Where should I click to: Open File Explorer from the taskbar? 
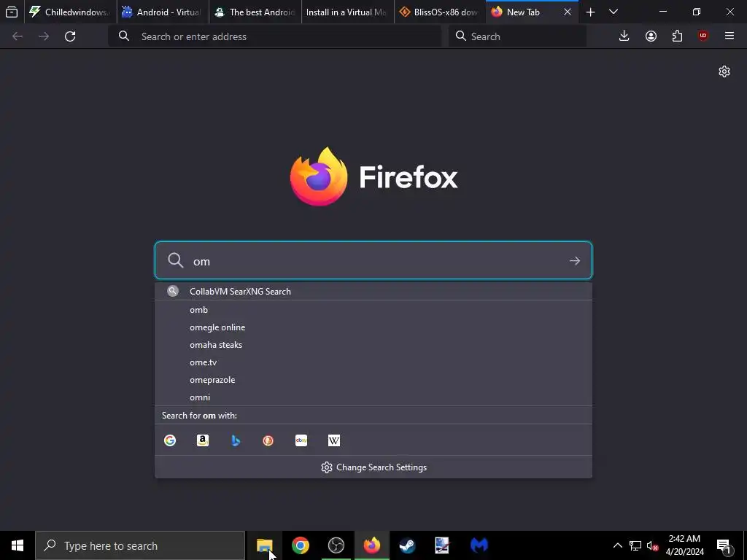point(264,545)
